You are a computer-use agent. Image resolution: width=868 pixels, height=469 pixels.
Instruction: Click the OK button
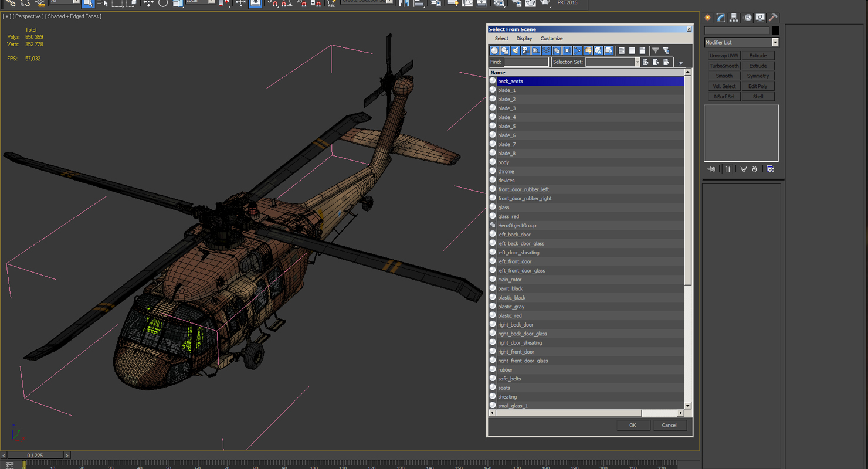(x=633, y=426)
